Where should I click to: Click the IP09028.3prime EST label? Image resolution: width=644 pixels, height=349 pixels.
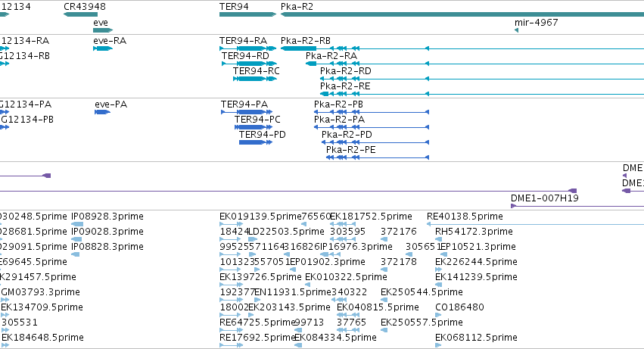point(107,232)
